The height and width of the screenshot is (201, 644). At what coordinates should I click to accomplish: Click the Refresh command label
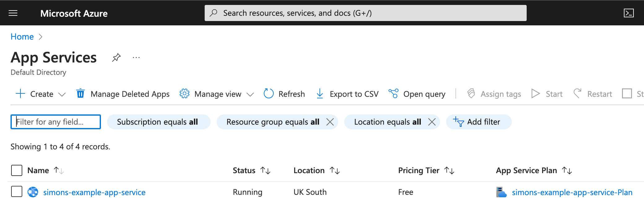coord(292,94)
